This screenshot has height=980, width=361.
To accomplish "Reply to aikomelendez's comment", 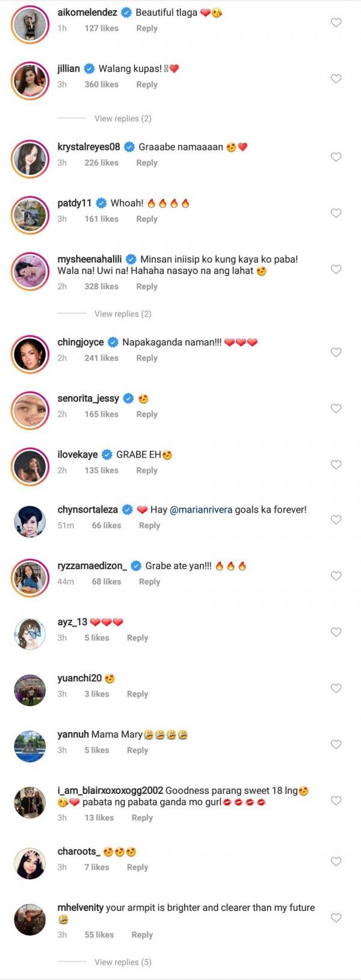I will tap(147, 28).
